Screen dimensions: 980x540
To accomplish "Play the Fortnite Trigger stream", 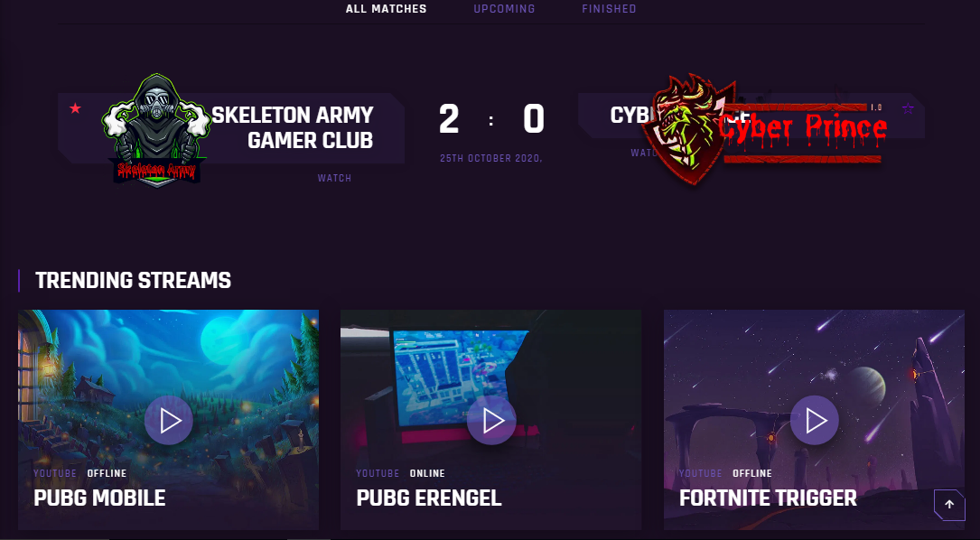I will point(815,420).
